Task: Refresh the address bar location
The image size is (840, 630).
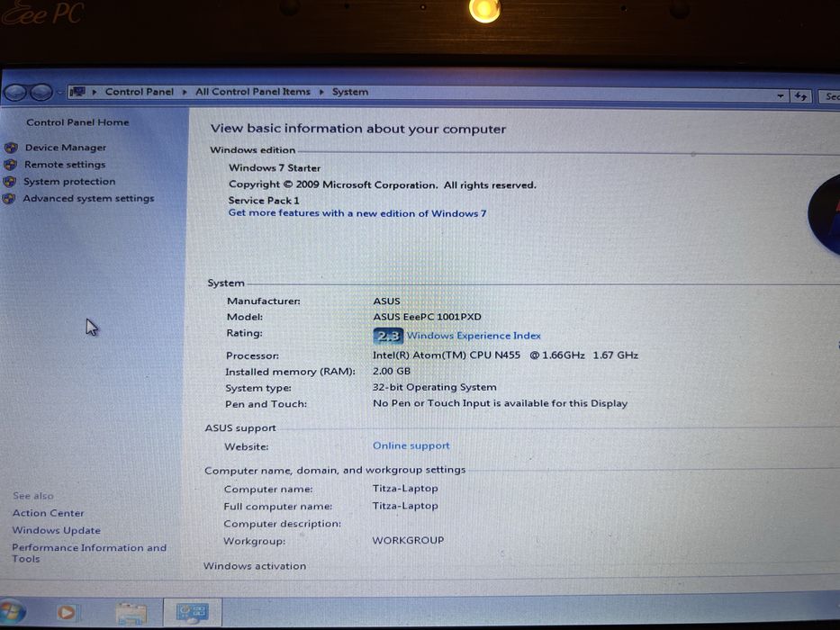Action: point(800,96)
